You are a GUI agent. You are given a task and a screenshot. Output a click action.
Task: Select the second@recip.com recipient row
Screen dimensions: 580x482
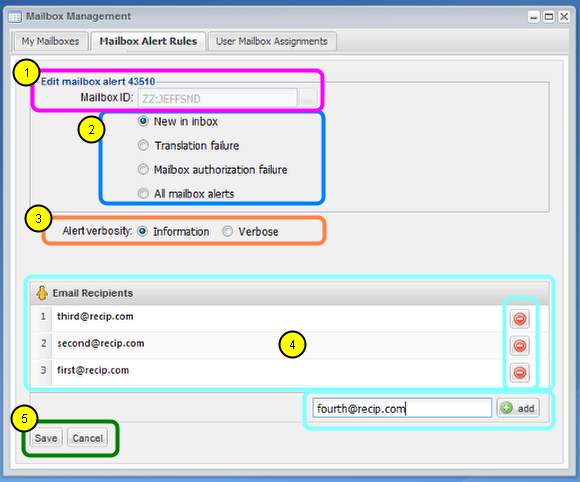[290, 346]
